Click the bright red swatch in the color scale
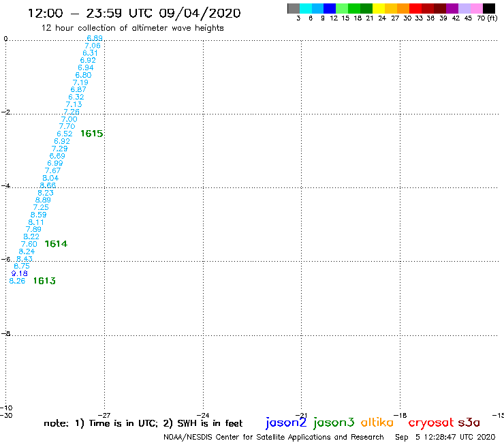The width and height of the screenshot is (504, 443). click(x=415, y=8)
